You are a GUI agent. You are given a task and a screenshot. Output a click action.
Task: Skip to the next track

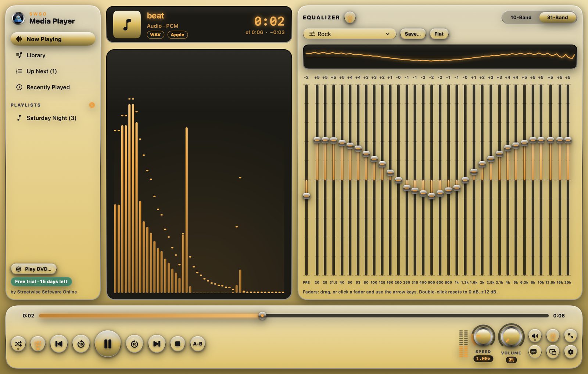pos(157,344)
